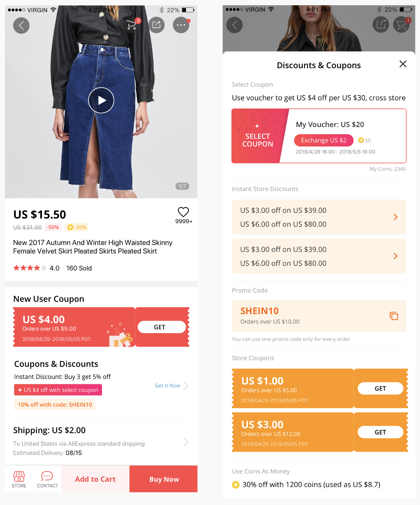The image size is (420, 505).
Task: Tap the share icon on product photo
Action: (x=157, y=25)
